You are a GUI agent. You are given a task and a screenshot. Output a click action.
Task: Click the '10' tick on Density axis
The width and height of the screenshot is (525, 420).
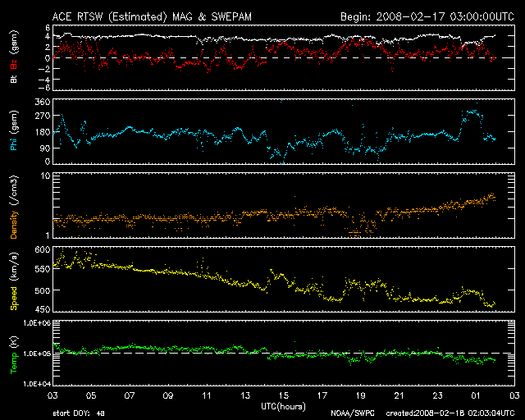point(45,176)
